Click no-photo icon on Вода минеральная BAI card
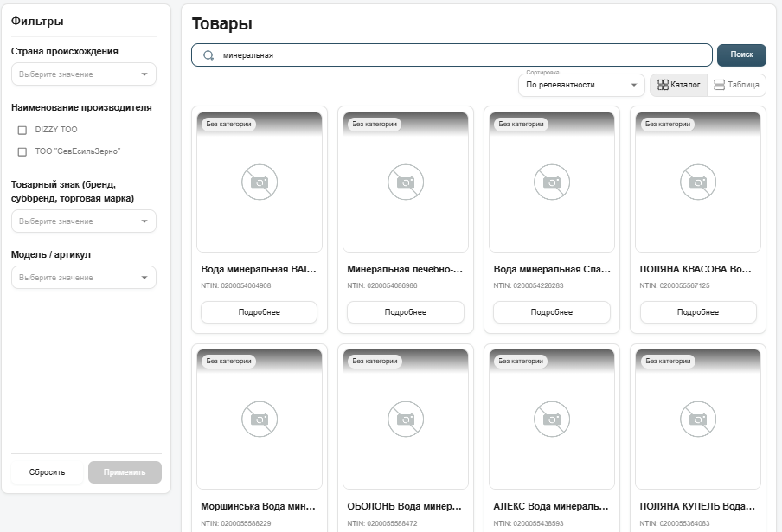This screenshot has height=532, width=782. (259, 183)
